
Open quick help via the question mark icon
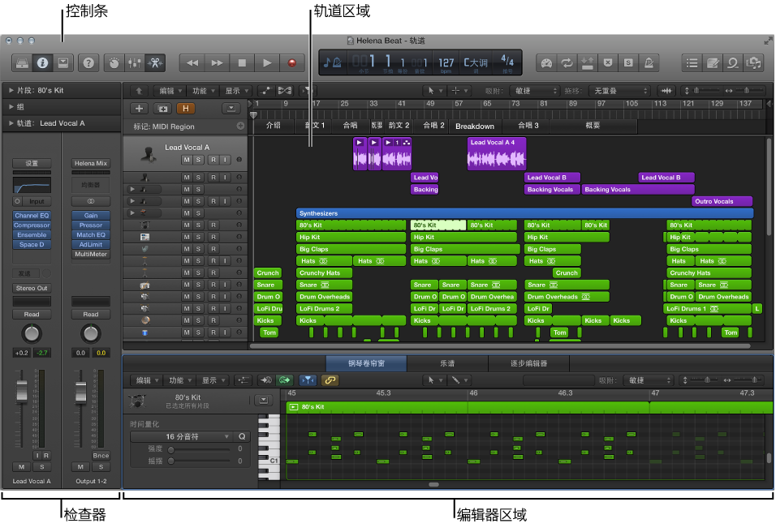(x=88, y=62)
